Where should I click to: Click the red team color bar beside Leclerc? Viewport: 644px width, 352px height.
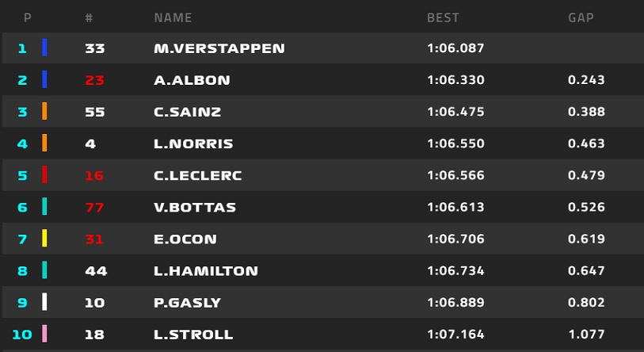click(x=45, y=175)
